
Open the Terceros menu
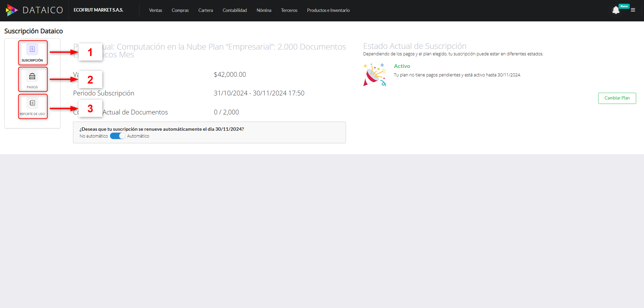(289, 11)
